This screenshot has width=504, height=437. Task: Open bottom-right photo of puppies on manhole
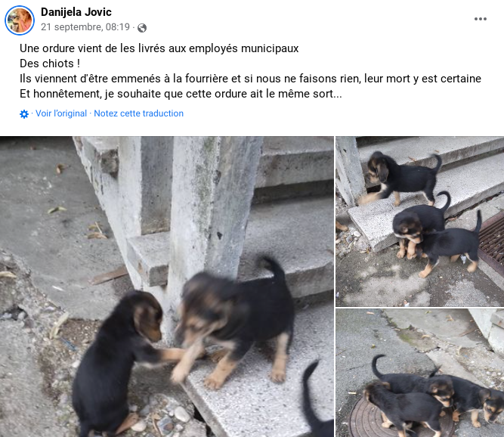click(420, 373)
